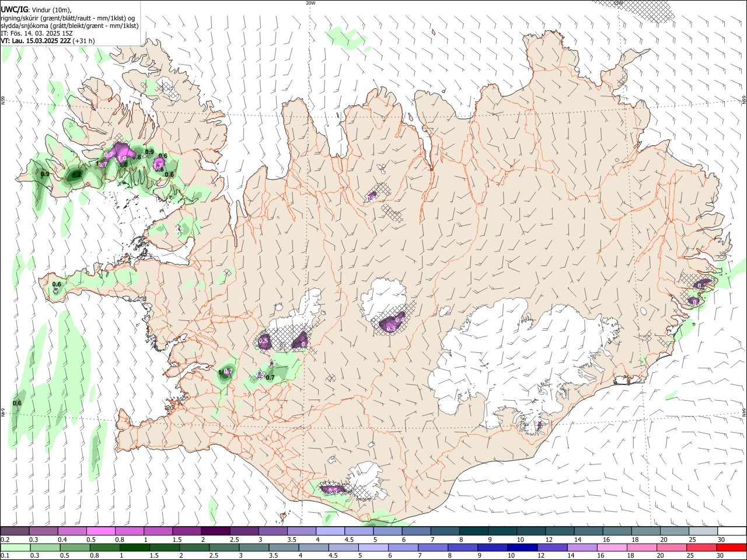Click the pale green 0.1 swatch, lower scale
747x560 pixels.
tap(16, 547)
